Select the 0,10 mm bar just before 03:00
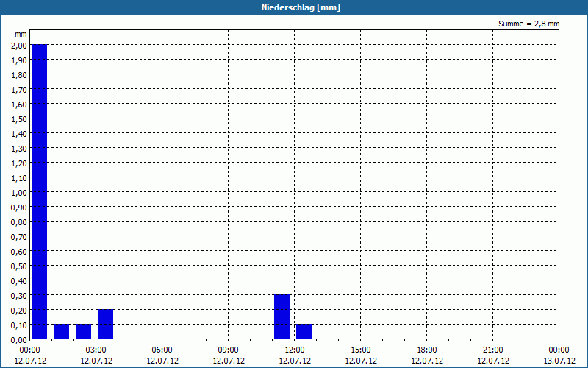Image resolution: width=588 pixels, height=368 pixels. click(x=84, y=332)
